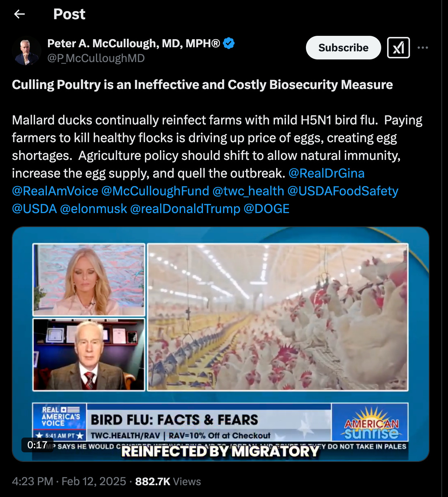Open the 4:23 PM Feb 12, 2025 timestamp
This screenshot has width=448, height=497.
[x=69, y=481]
